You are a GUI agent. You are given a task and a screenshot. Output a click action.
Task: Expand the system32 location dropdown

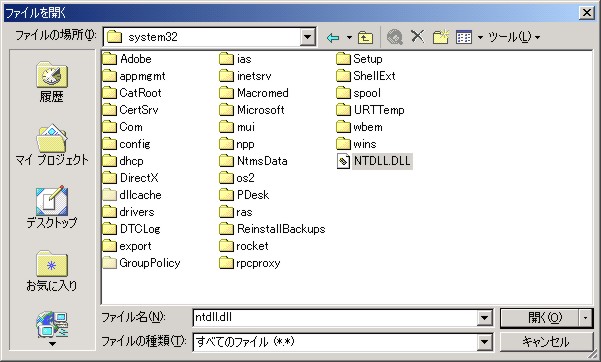[307, 37]
